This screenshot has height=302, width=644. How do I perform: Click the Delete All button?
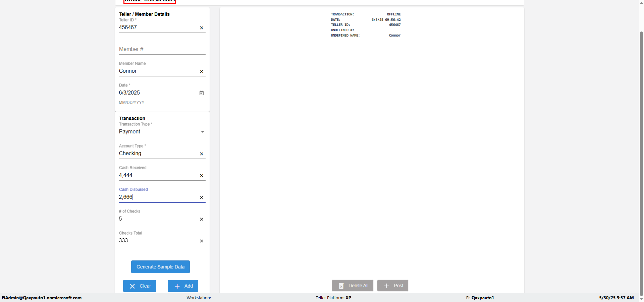(353, 286)
